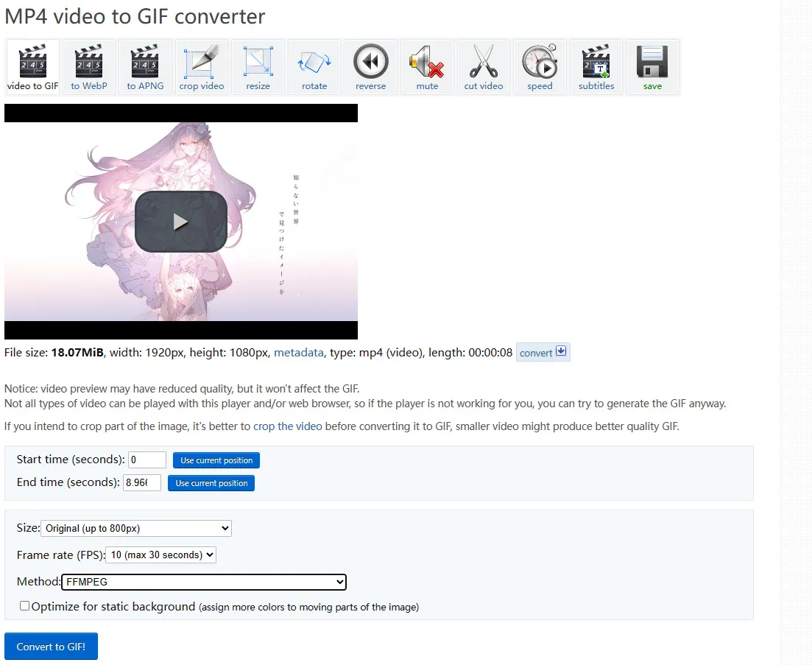Click the file size value 18.07MiB
812x665 pixels.
coord(77,353)
